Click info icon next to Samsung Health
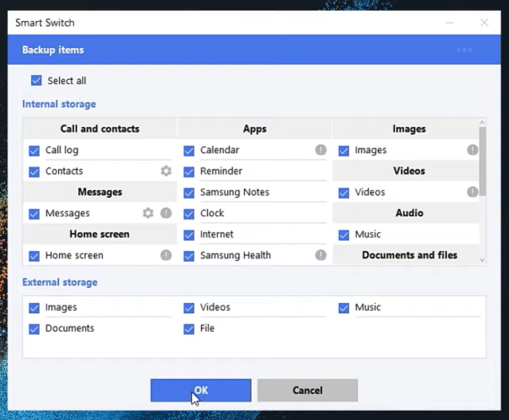The width and height of the screenshot is (509, 420). (x=321, y=255)
